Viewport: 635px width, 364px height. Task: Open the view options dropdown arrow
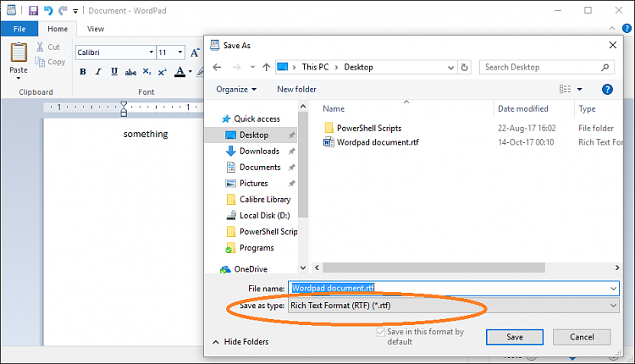click(x=579, y=90)
